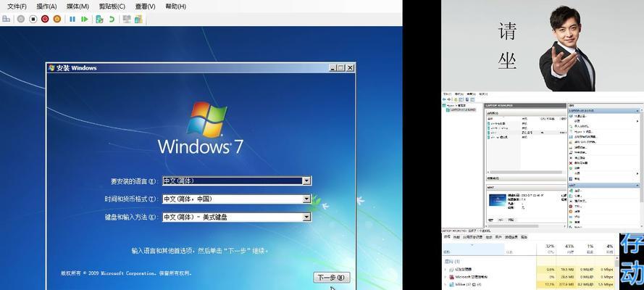Click the red X delete action in Hyper-V
The height and width of the screenshot is (290, 644).
point(571,162)
